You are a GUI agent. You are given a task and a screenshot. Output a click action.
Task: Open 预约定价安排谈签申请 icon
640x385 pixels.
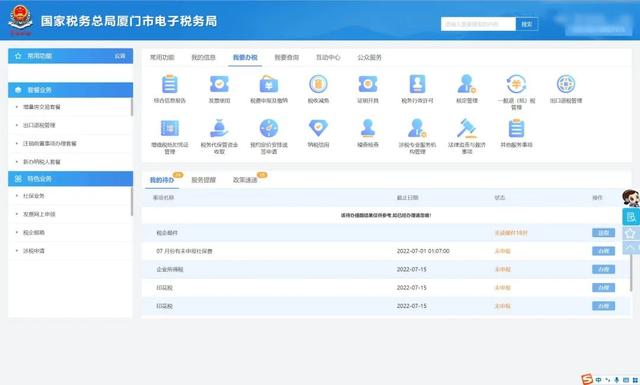[x=269, y=128]
